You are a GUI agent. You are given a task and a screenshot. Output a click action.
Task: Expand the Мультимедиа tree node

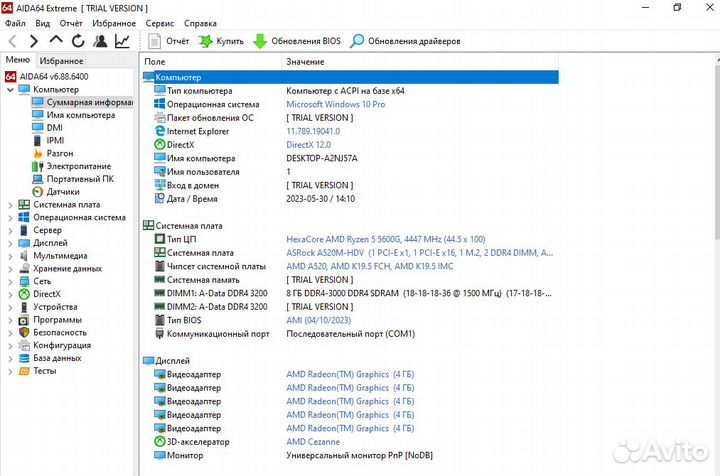[10, 256]
